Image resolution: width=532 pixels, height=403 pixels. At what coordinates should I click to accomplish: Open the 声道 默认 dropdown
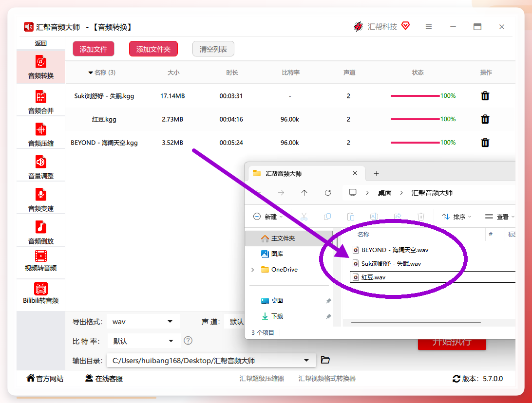click(234, 322)
